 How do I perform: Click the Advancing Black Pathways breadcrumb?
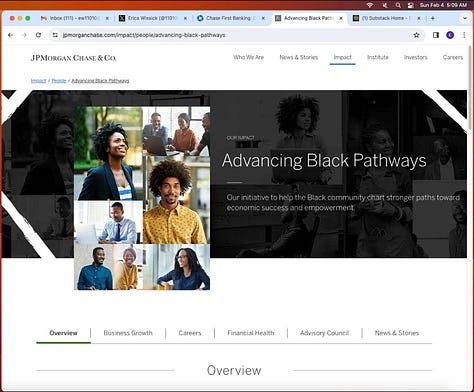tap(100, 81)
